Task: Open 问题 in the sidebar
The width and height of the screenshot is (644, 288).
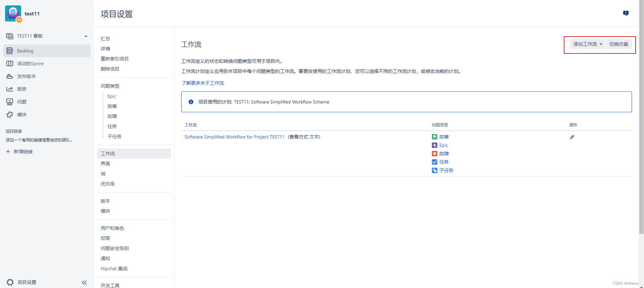Action: tap(47, 102)
